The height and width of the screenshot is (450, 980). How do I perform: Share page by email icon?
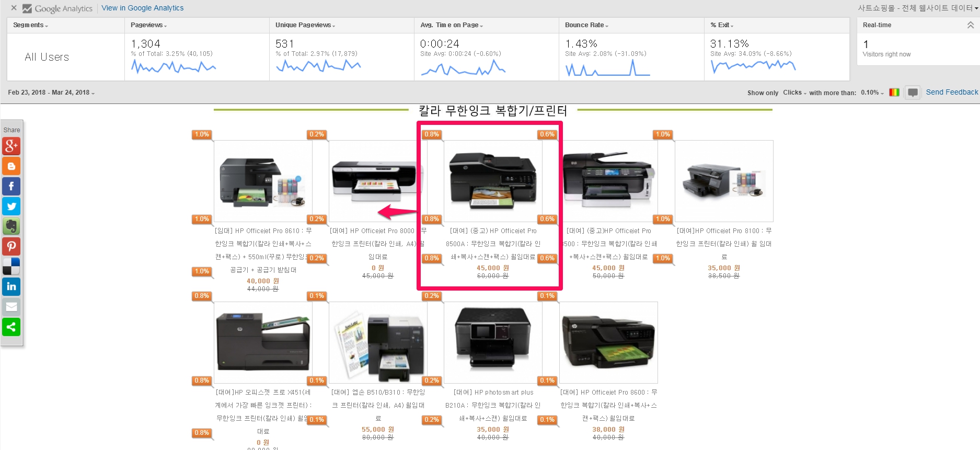pos(11,307)
